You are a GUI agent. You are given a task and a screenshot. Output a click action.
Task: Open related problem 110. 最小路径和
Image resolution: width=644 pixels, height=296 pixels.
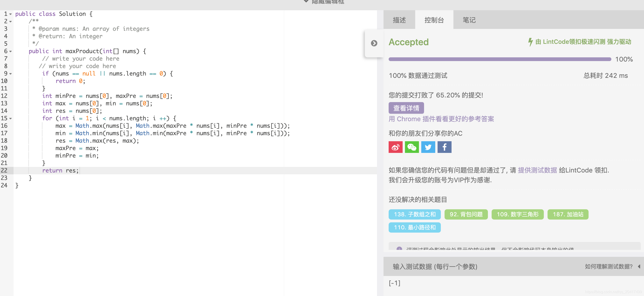click(414, 227)
